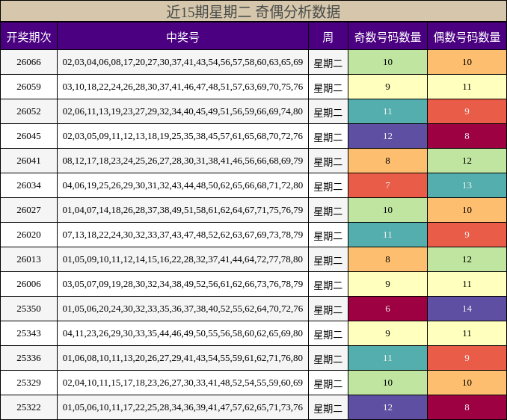Click even count 8 in row 26045
Screen dimensions: 507x420
pos(467,136)
